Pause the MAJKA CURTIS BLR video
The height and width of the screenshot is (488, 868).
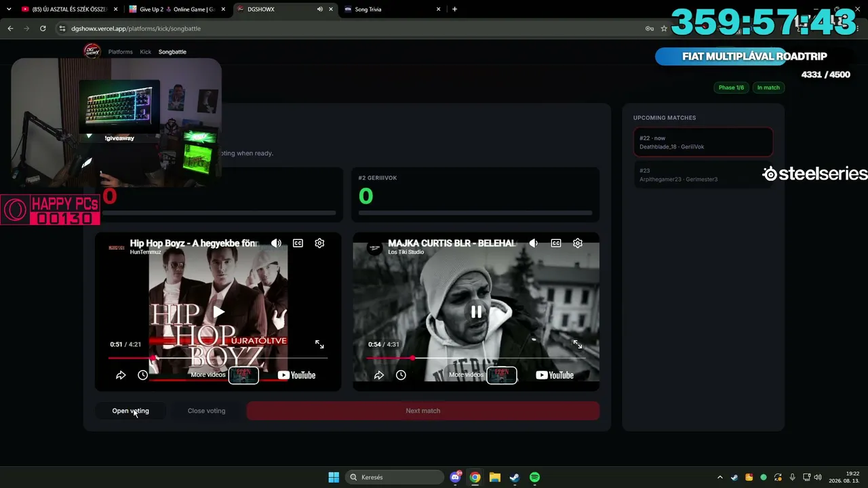tap(477, 312)
